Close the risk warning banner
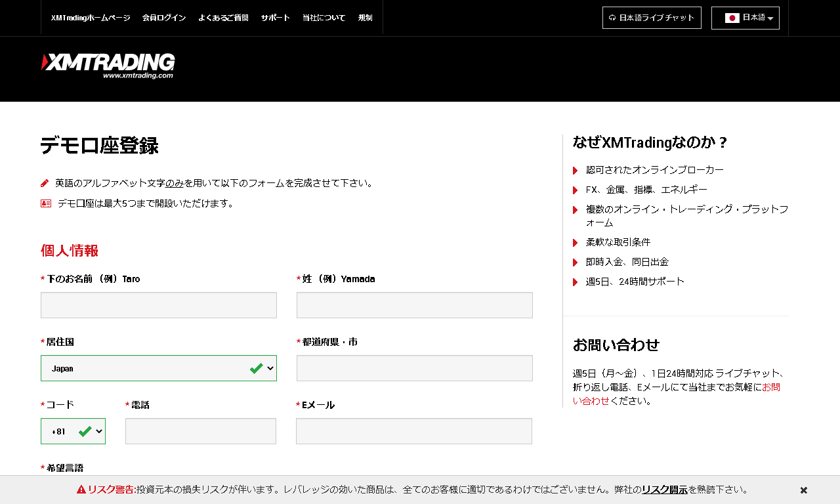840x504 pixels. (803, 490)
